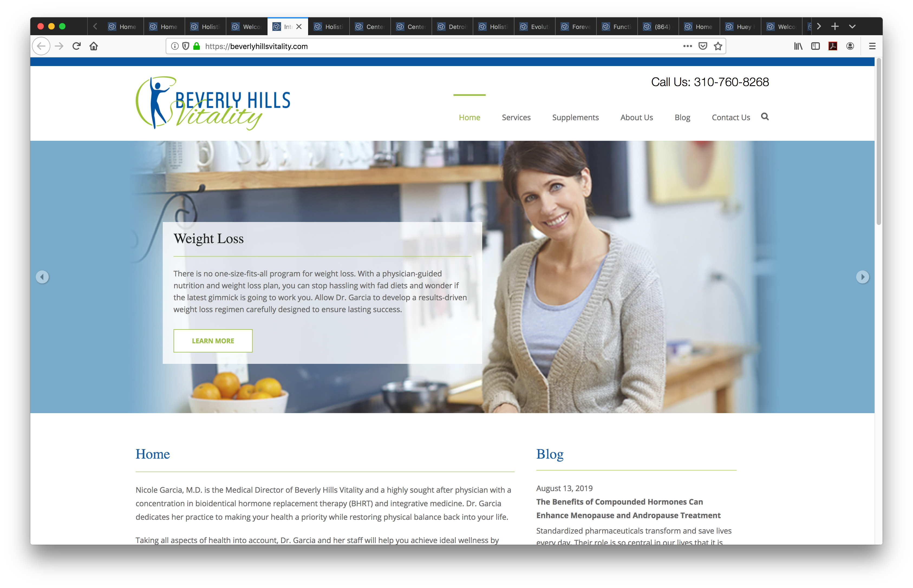
Task: Show previous slide in hero slider
Action: (43, 277)
